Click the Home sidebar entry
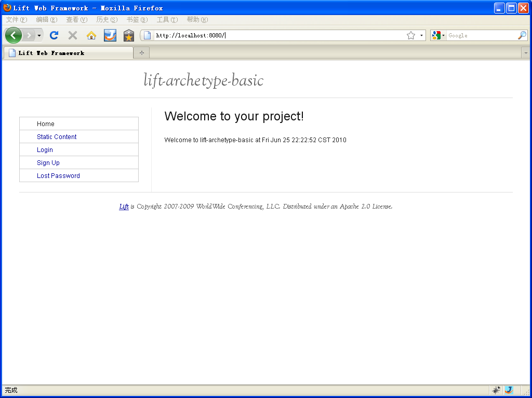The width and height of the screenshot is (532, 398). click(x=46, y=123)
